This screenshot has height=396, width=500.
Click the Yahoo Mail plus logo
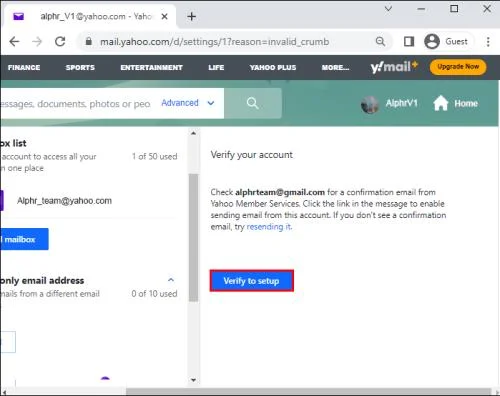pos(394,67)
